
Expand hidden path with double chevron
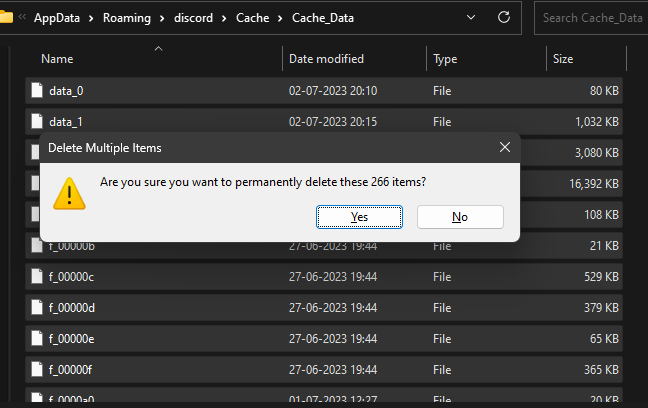point(22,17)
